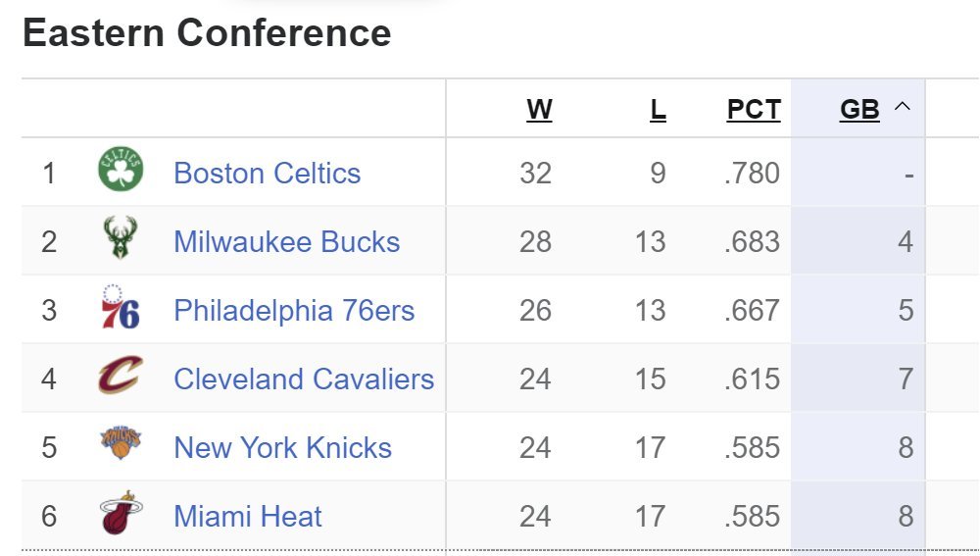
Task: Click the Milwaukee Bucks deer logo
Action: point(120,237)
